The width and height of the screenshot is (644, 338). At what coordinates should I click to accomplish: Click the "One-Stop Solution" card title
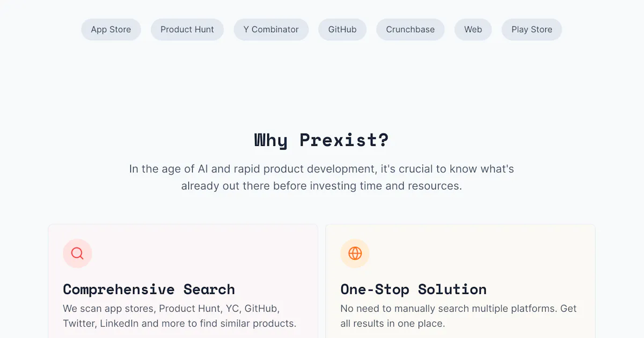click(x=413, y=289)
